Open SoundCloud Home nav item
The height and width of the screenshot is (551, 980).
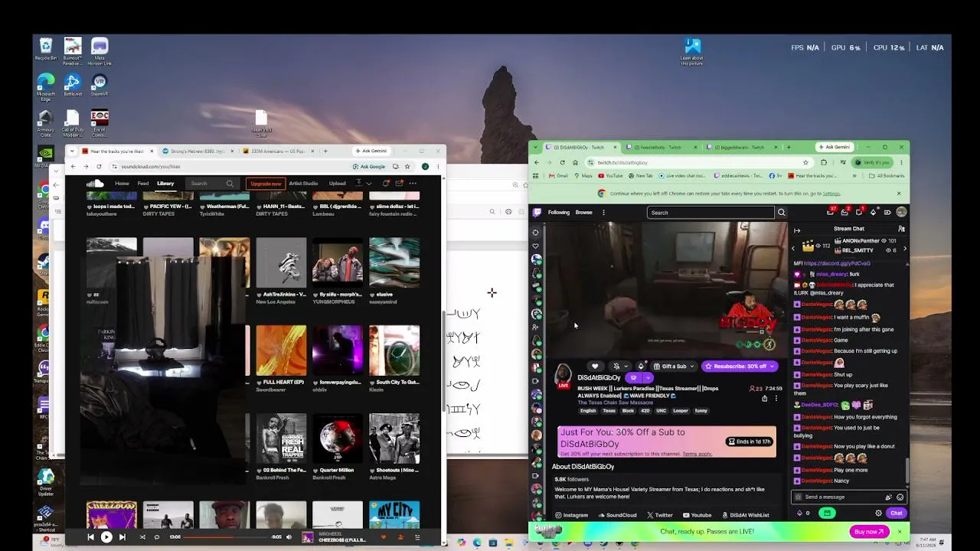(x=122, y=184)
